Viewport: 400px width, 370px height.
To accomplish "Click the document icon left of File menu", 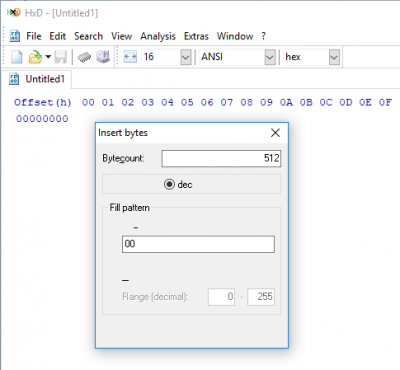I will coord(15,36).
